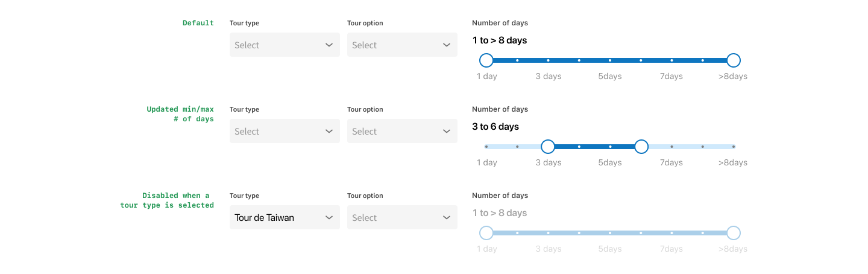Click the 7 days tick on Updated slider

671,147
